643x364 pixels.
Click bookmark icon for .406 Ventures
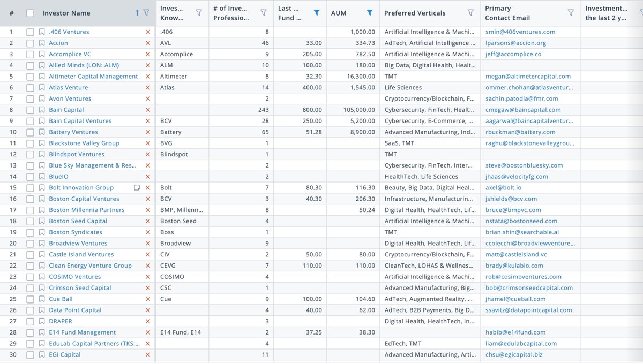pyautogui.click(x=42, y=32)
